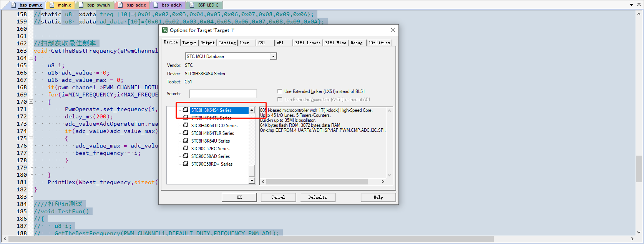The height and width of the screenshot is (244, 644).
Task: Click the chip icon beside STC8H8K64U Series
Action: point(186,141)
